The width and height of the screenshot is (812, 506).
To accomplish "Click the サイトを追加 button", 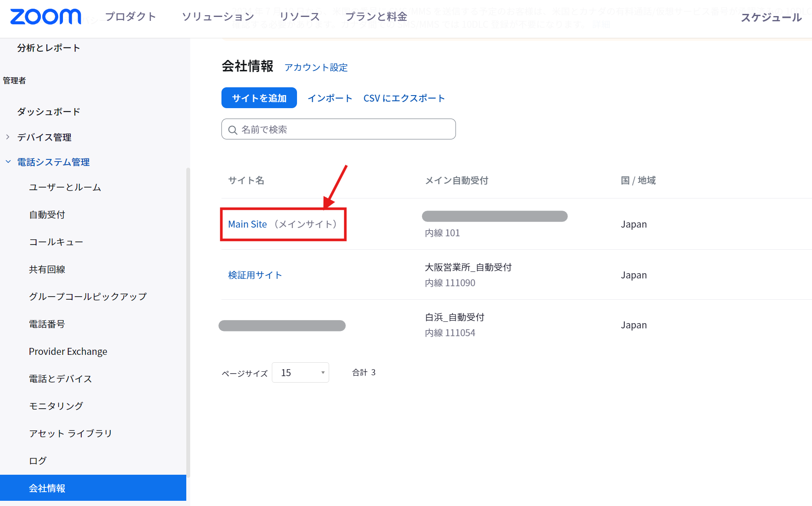I will point(259,98).
